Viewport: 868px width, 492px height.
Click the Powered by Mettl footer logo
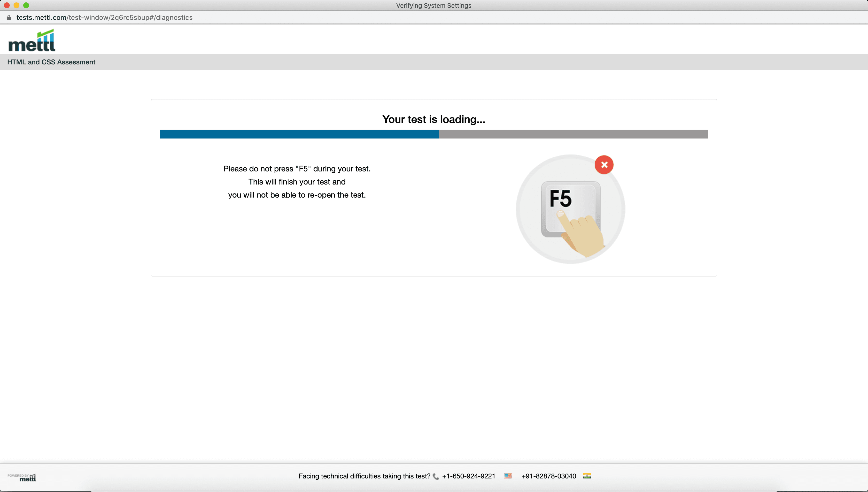tap(22, 477)
